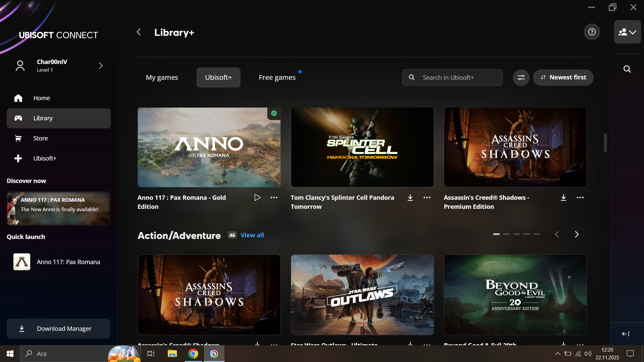Go to next Action/Adventure carousel page
Image resolution: width=644 pixels, height=362 pixels.
pos(577,234)
